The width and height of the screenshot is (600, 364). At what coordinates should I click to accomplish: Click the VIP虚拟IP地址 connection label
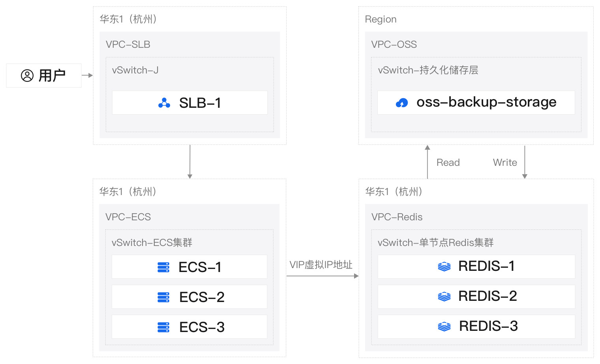click(x=321, y=265)
